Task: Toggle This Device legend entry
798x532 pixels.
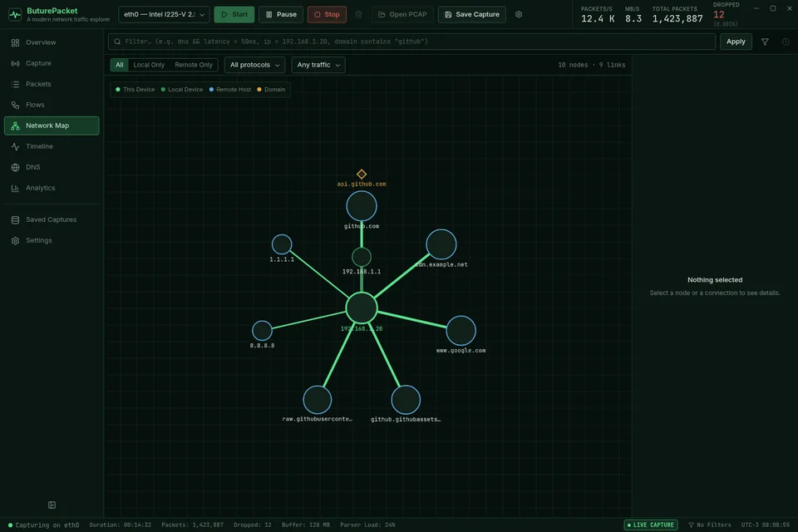Action: [135, 90]
